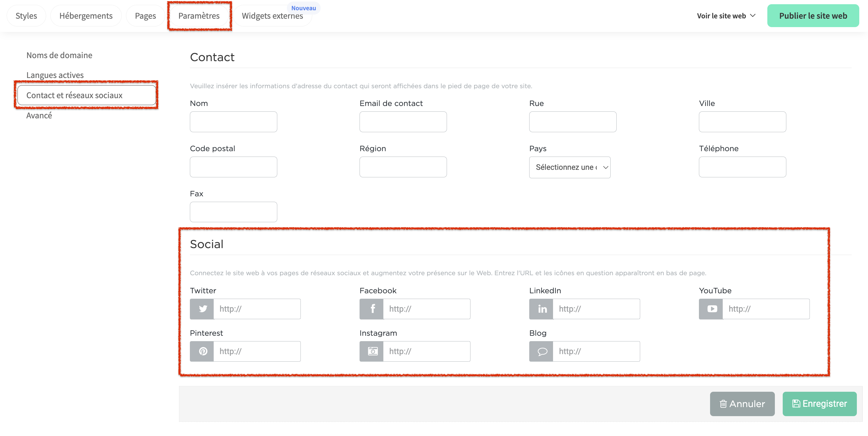Click the LinkedIn icon
The image size is (868, 436).
tap(542, 308)
